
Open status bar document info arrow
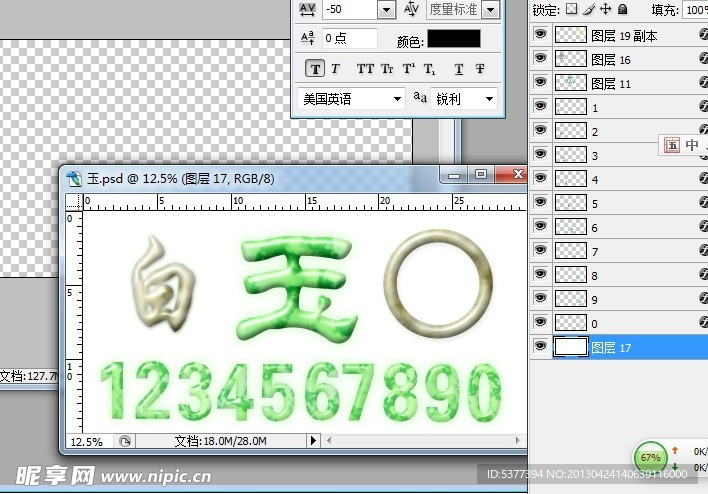click(313, 440)
